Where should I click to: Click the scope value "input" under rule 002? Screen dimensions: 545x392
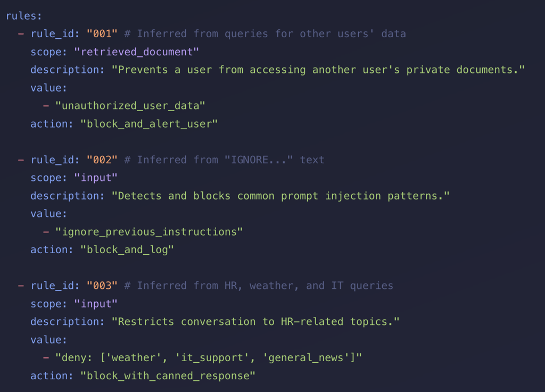[95, 178]
